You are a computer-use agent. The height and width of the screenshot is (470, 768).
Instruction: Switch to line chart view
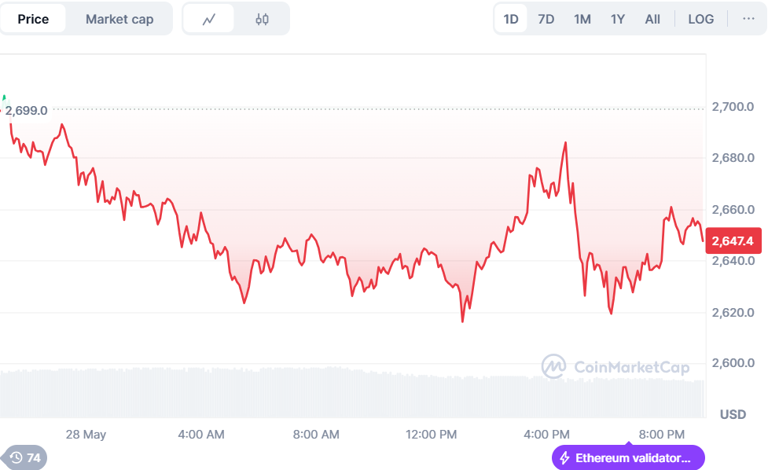[x=209, y=19]
